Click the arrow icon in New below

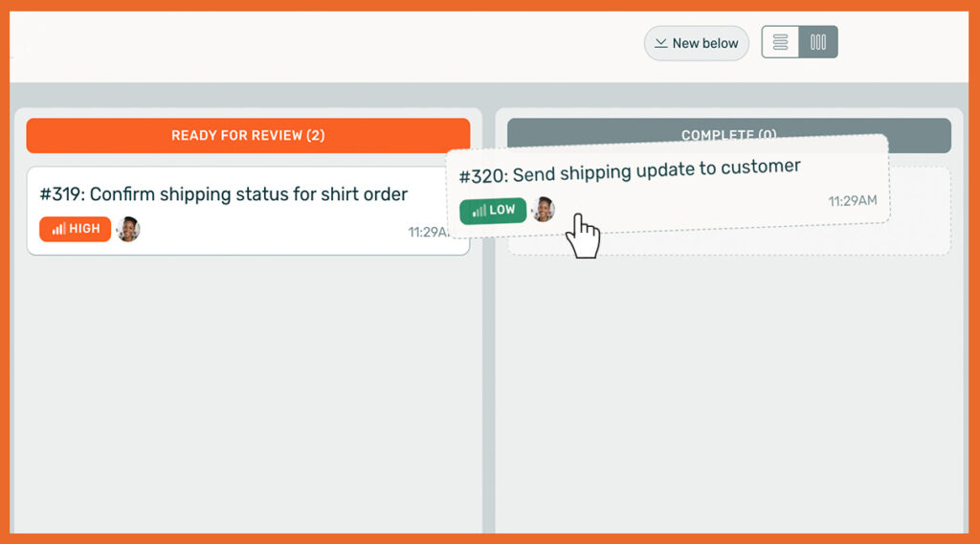[x=660, y=43]
